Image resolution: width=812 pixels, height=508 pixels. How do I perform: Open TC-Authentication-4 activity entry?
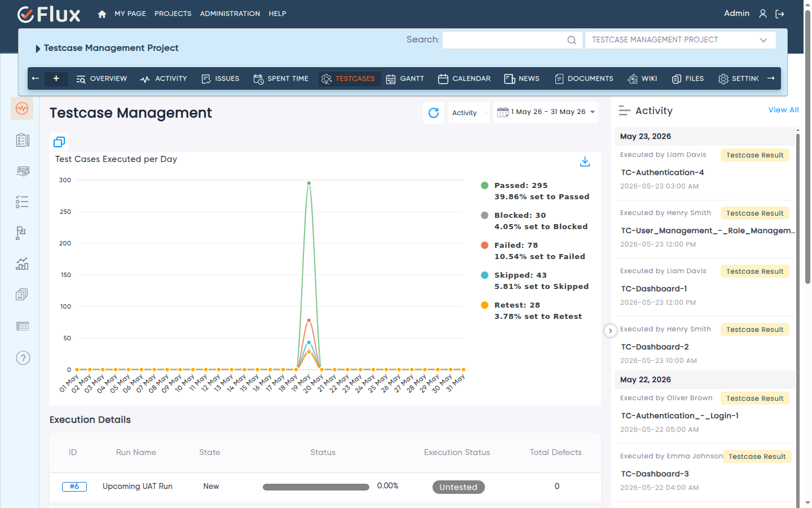663,173
